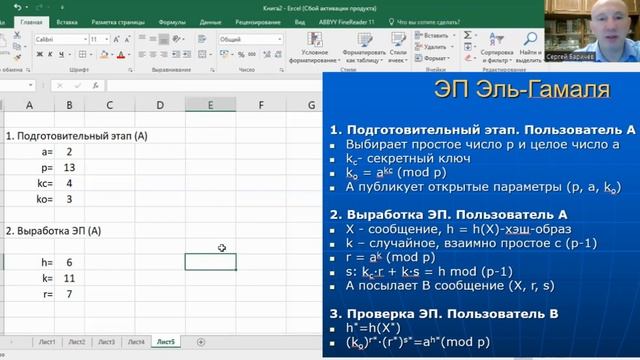Activate the Format Painter brush
640x360 pixels.
[x=17, y=58]
